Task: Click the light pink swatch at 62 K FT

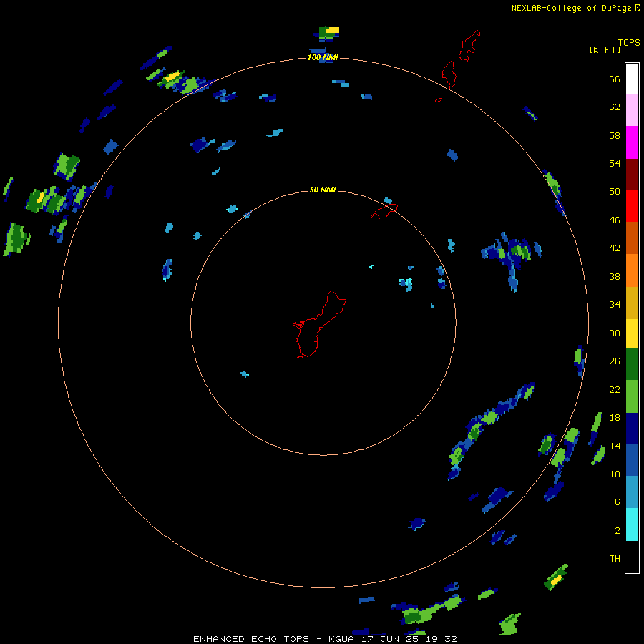Action: pos(632,109)
